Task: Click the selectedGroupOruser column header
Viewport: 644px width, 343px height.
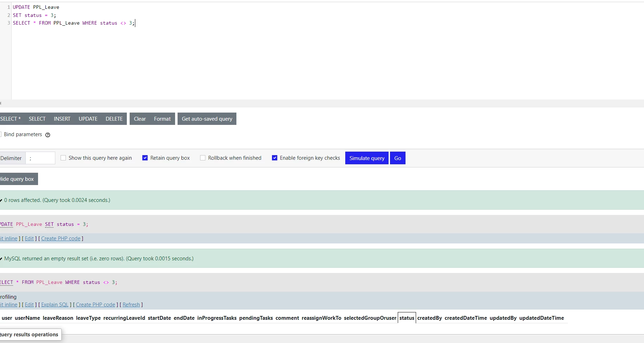Action: click(370, 318)
